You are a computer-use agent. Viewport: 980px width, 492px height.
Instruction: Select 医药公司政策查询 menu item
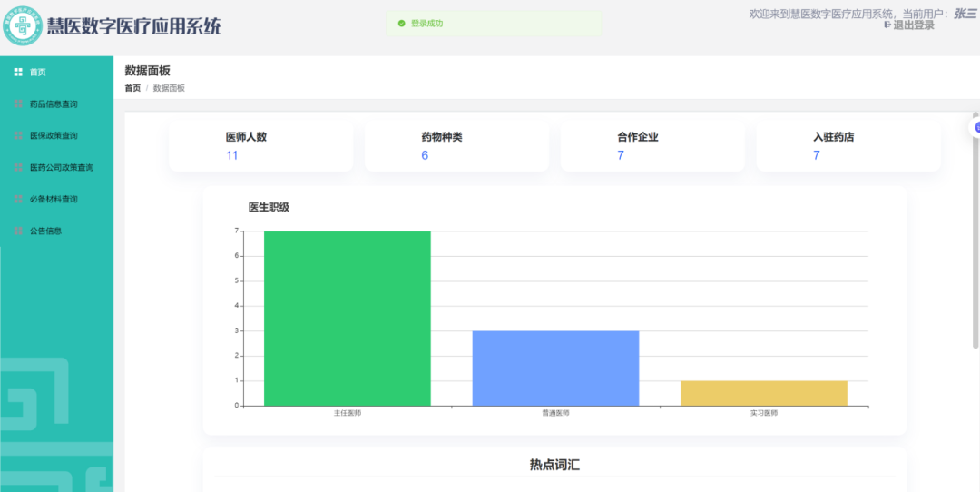[57, 168]
